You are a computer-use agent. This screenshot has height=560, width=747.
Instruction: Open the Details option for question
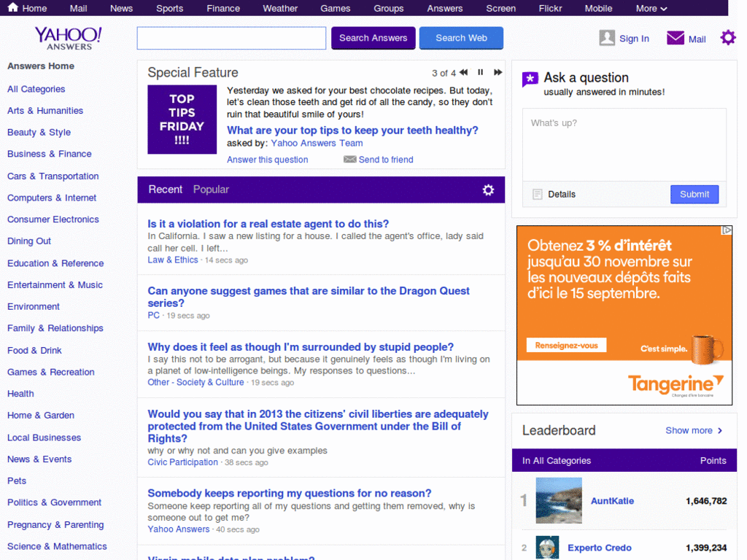[x=561, y=194]
